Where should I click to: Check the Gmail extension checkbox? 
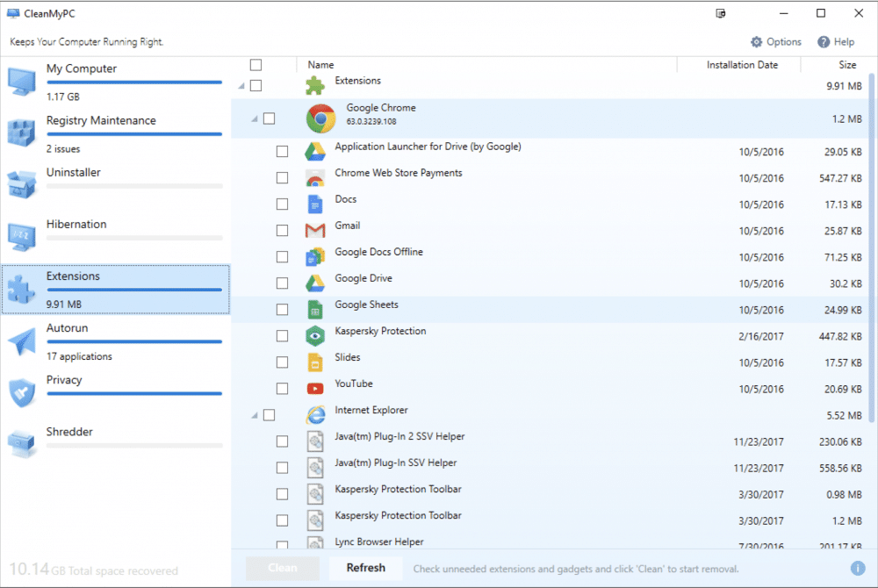pyautogui.click(x=282, y=230)
